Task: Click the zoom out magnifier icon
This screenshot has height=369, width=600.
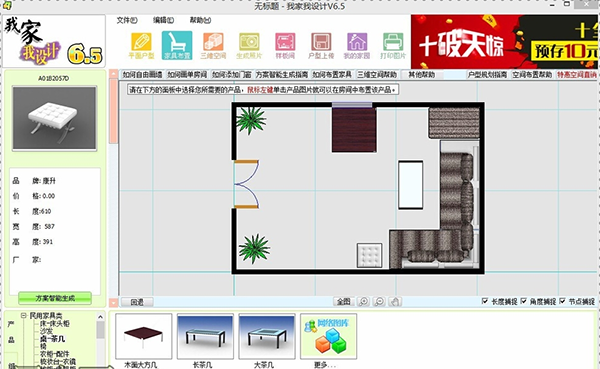Action: click(379, 302)
